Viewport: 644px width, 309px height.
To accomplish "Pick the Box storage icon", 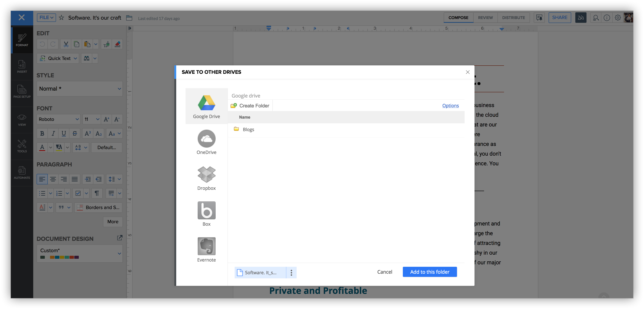I will [x=206, y=210].
